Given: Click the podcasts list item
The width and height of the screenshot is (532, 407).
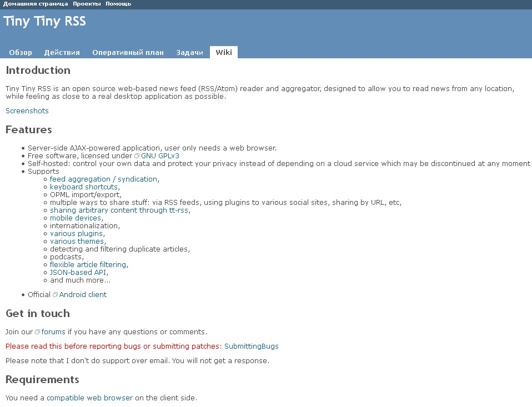Looking at the screenshot, I should 67,257.
